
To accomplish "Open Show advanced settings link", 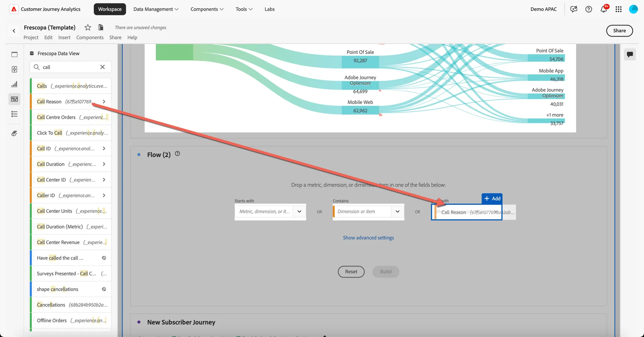I will (368, 238).
